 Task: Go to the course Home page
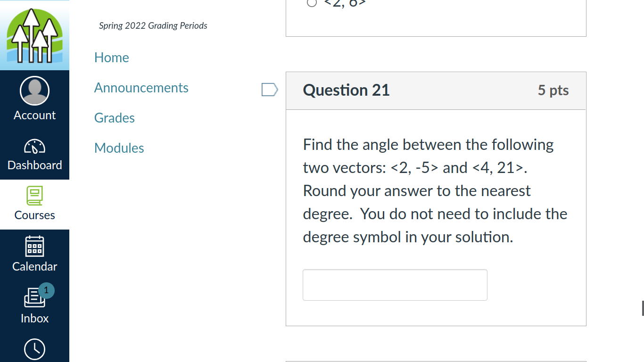click(111, 57)
